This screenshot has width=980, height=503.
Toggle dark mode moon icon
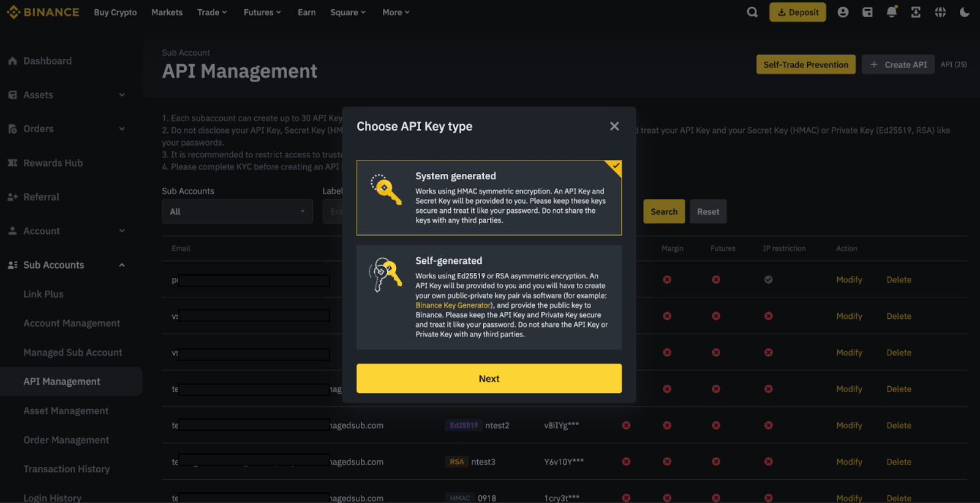[965, 12]
